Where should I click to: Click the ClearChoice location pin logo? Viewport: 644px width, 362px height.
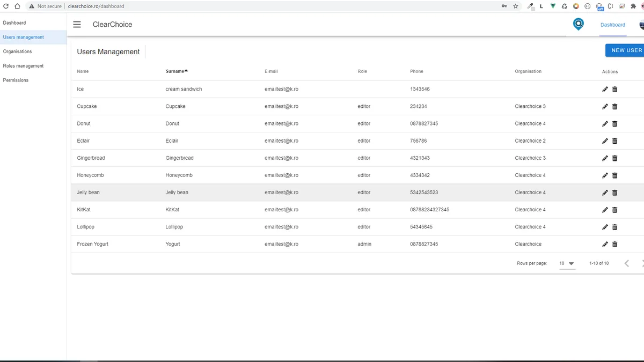tap(578, 24)
